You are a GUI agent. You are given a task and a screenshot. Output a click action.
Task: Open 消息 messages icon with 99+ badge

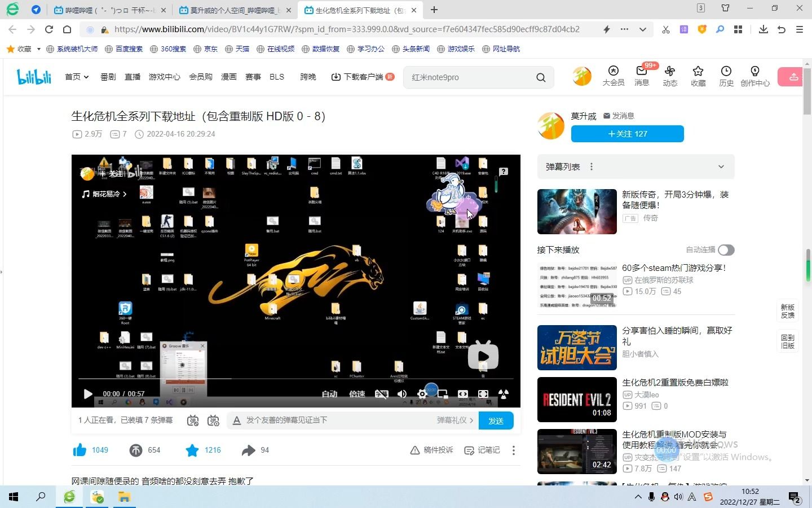(642, 76)
